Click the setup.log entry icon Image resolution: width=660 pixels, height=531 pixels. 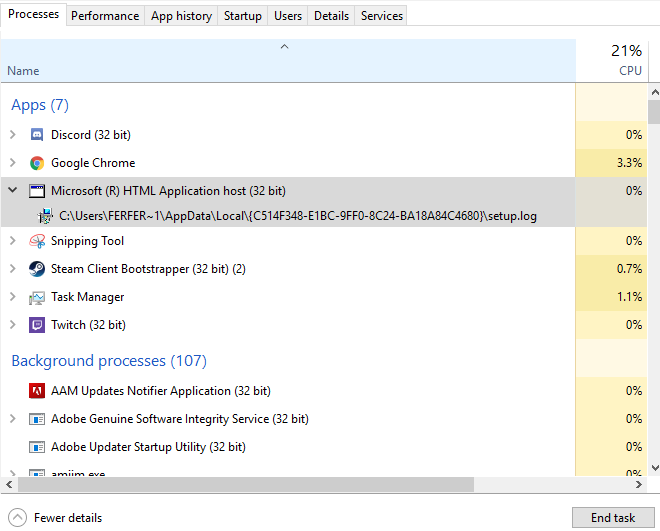pos(45,216)
